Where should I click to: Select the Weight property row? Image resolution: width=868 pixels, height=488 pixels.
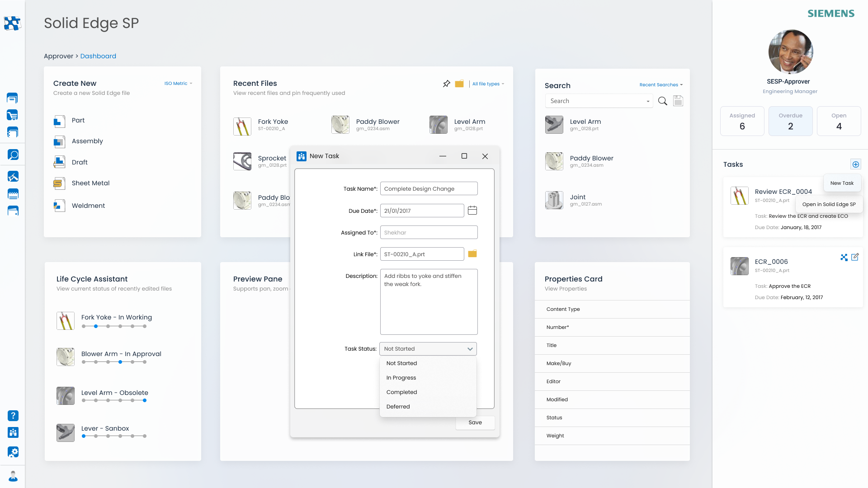(612, 436)
